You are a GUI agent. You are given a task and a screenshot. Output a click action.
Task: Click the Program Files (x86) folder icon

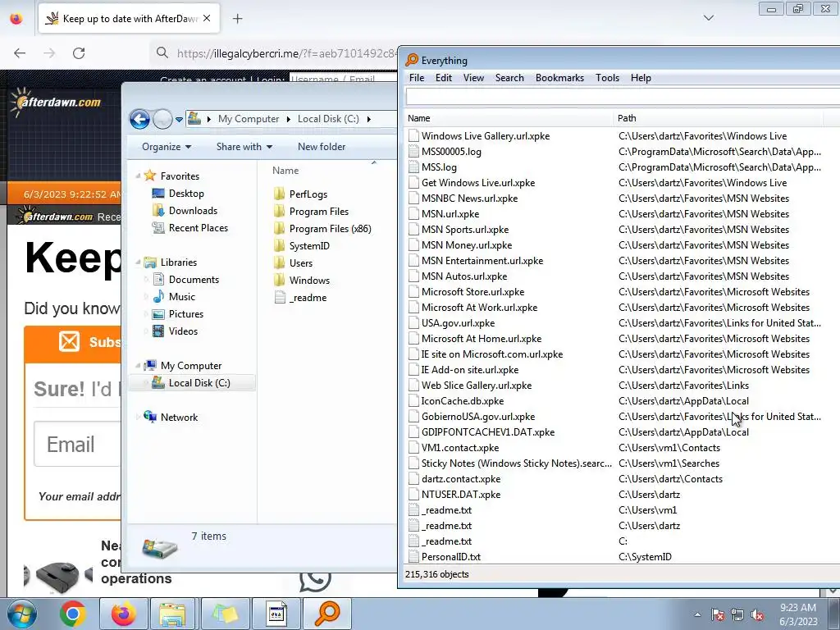click(x=279, y=229)
